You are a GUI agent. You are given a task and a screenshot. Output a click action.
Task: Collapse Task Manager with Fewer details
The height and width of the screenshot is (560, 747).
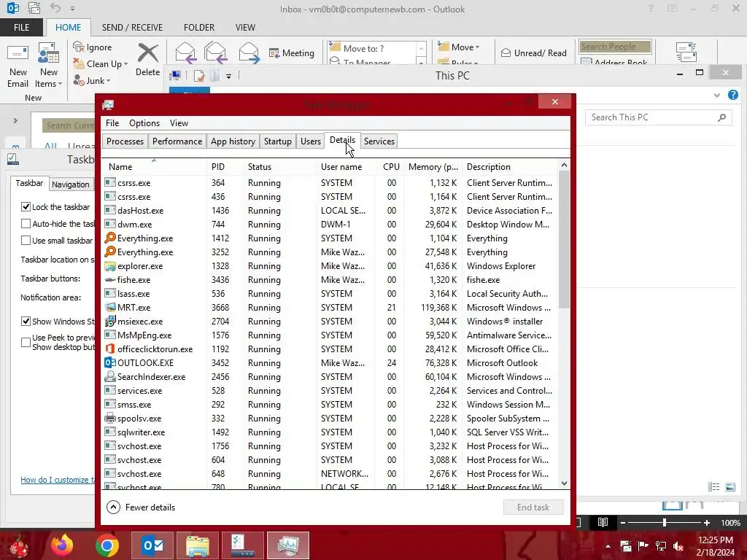141,507
